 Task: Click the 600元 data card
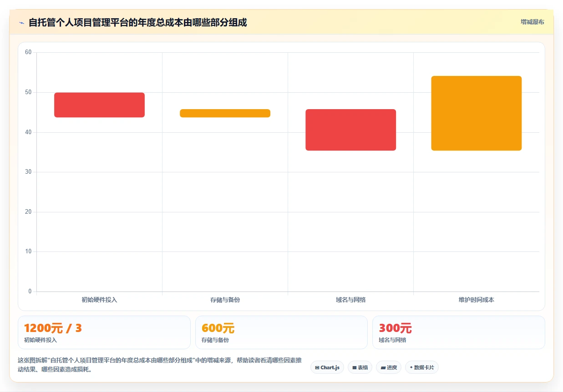point(281,332)
